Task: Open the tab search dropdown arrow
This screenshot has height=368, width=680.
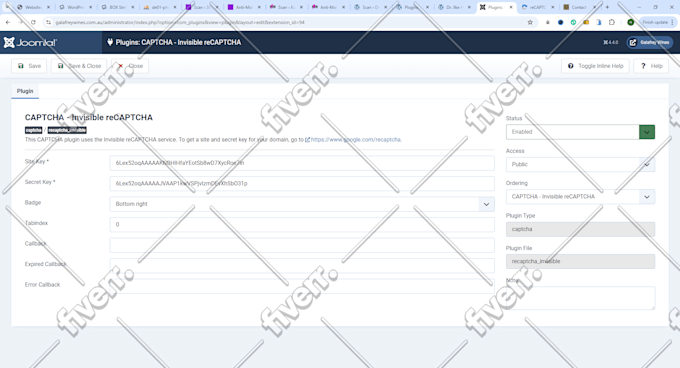Action: (x=7, y=7)
